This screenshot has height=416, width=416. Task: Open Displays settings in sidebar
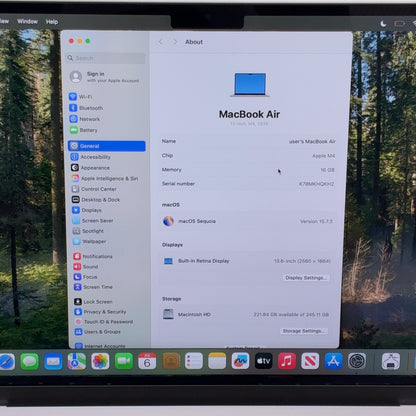tap(87, 210)
